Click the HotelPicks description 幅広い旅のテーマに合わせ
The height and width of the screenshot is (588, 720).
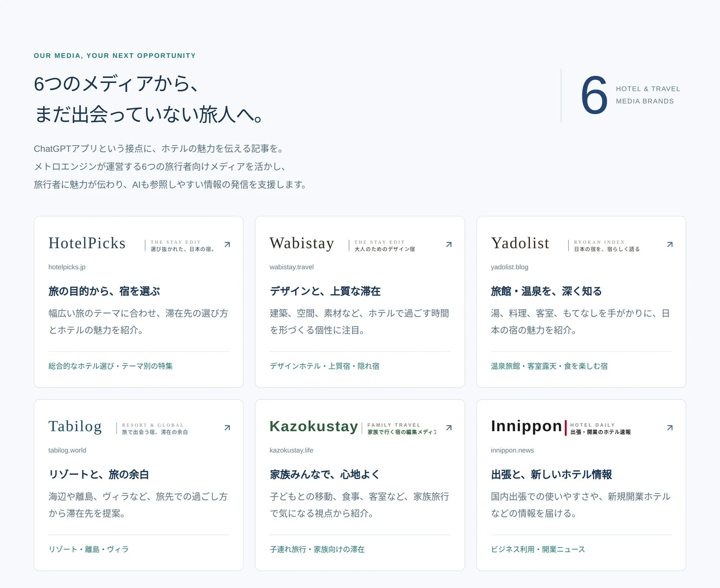coord(139,322)
